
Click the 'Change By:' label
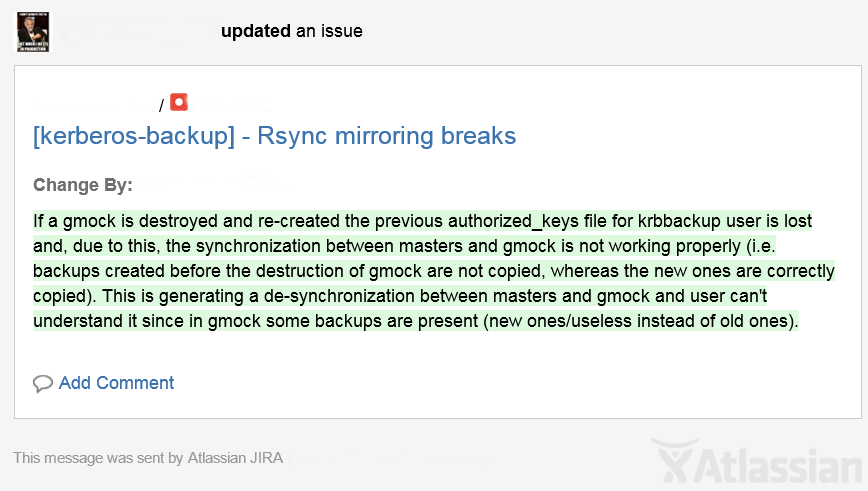point(83,185)
